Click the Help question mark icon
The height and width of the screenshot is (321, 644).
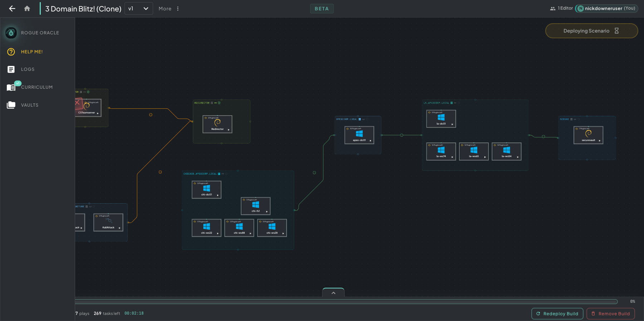tap(11, 52)
